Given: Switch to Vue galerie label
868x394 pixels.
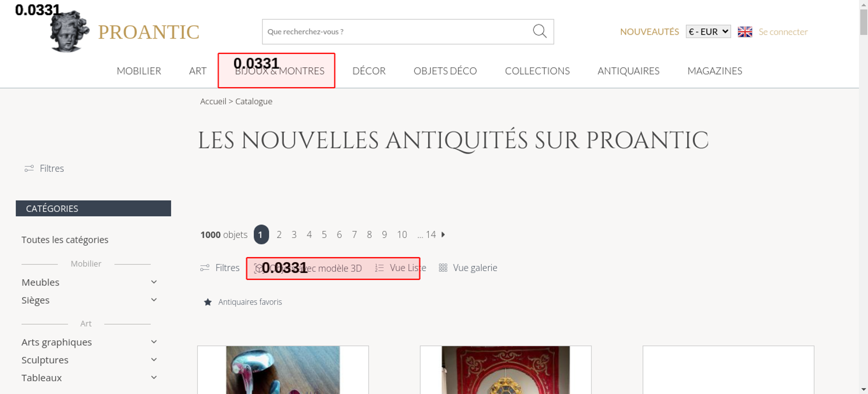Looking at the screenshot, I should [475, 268].
